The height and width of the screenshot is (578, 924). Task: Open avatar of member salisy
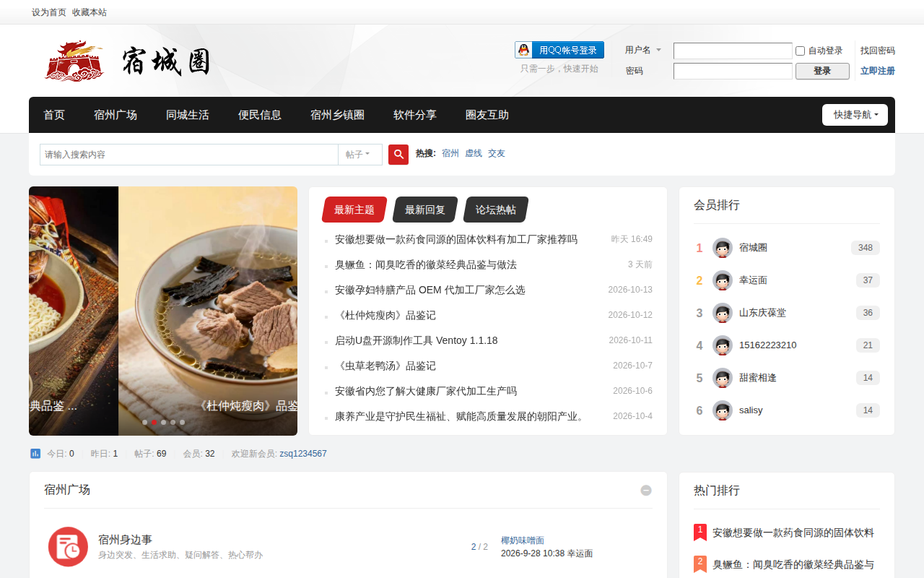coord(723,410)
